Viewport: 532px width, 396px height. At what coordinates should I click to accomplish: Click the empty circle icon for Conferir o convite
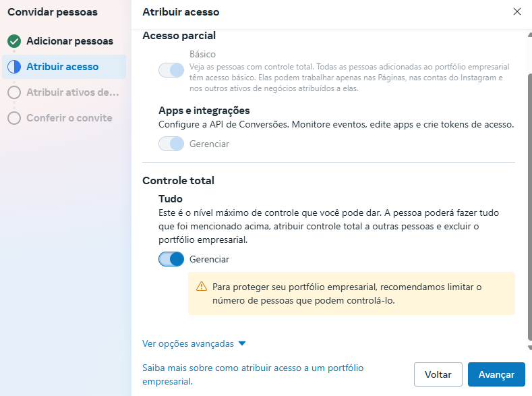tap(14, 118)
